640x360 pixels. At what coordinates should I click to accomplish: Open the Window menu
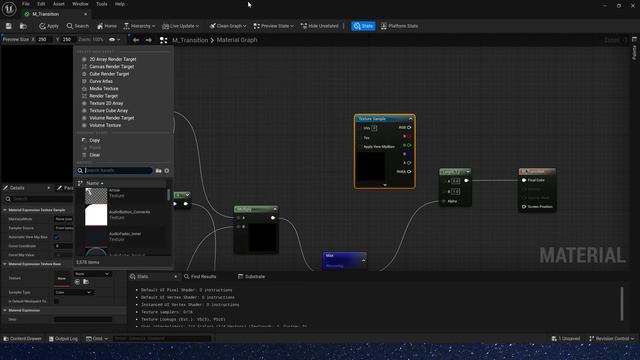pos(80,4)
